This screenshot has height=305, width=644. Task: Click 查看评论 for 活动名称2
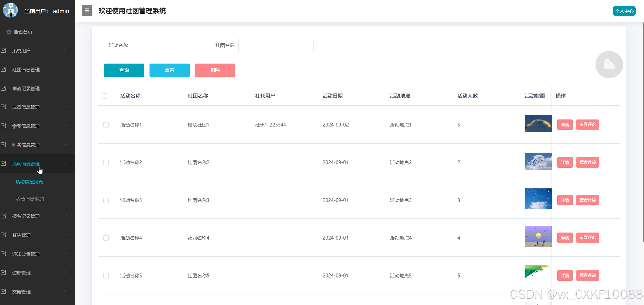tap(587, 162)
